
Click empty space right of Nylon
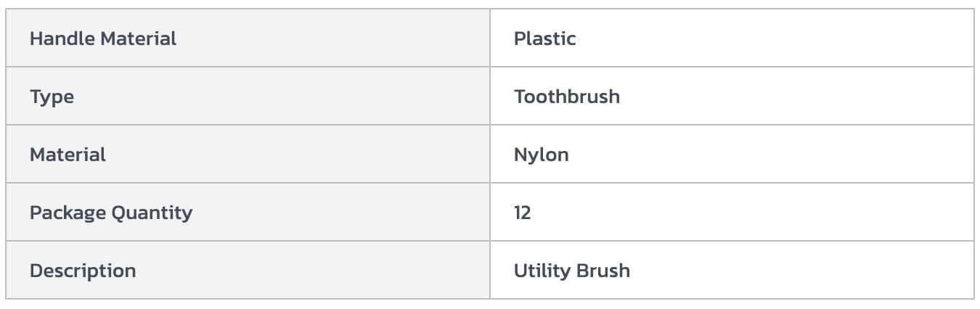(762, 154)
